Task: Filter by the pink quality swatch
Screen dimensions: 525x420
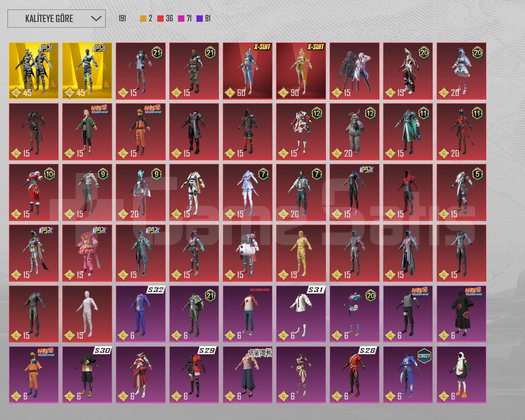Action: tap(181, 19)
